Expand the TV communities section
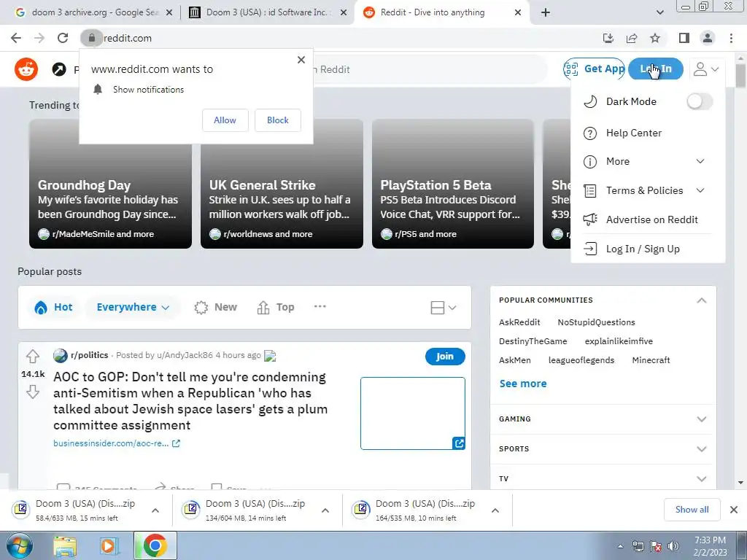The height and width of the screenshot is (560, 747). click(x=701, y=479)
